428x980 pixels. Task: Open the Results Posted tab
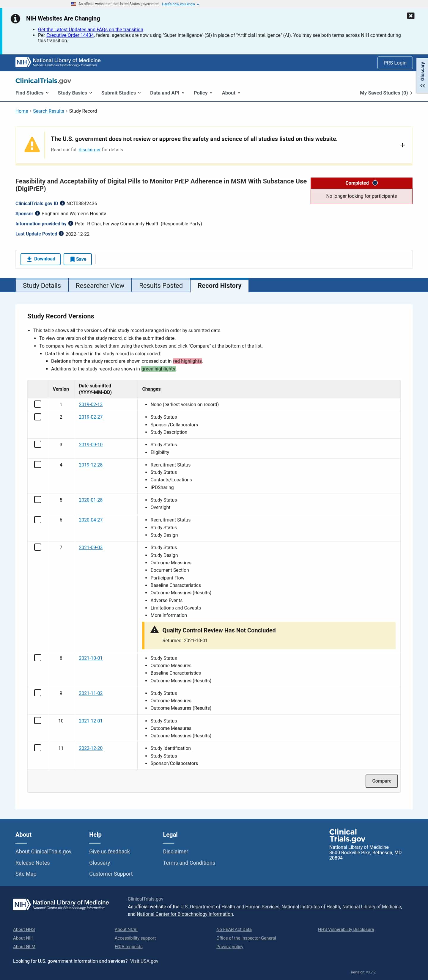[161, 285]
